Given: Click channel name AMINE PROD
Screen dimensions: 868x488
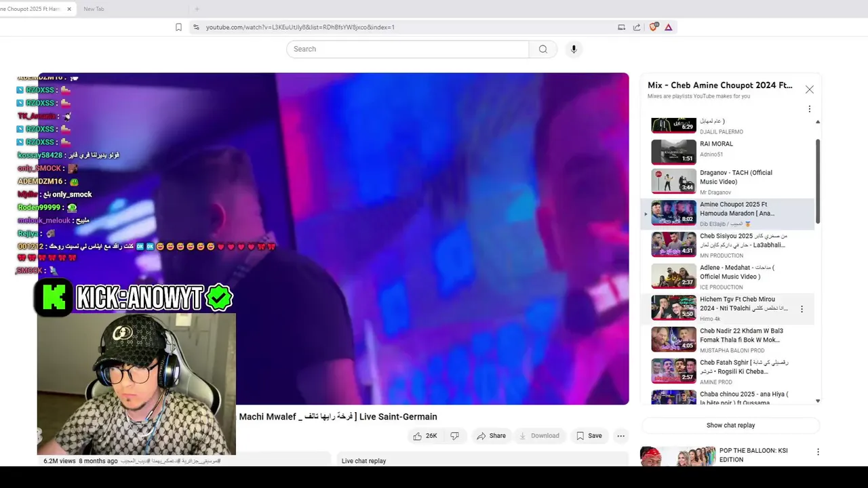Looking at the screenshot, I should click(x=715, y=382).
